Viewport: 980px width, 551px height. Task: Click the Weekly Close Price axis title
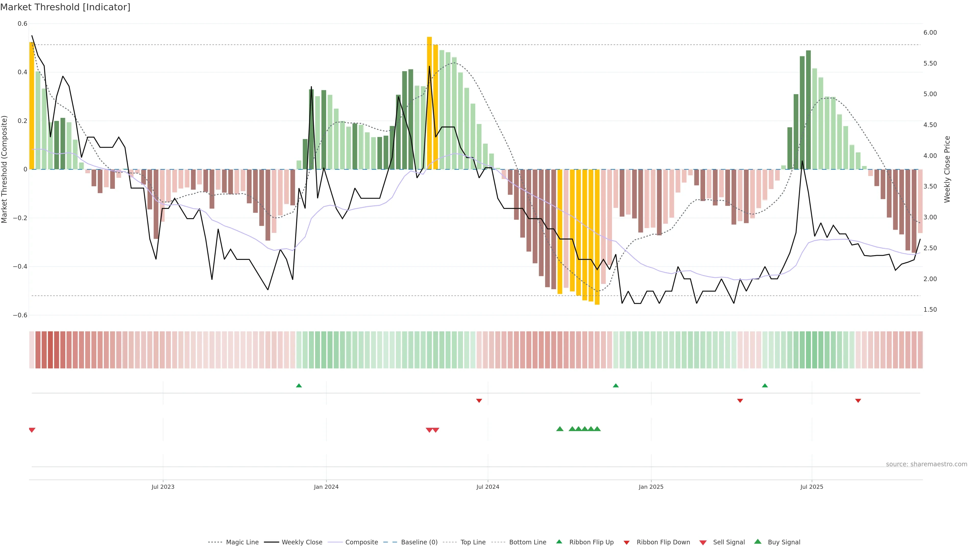[x=947, y=169]
